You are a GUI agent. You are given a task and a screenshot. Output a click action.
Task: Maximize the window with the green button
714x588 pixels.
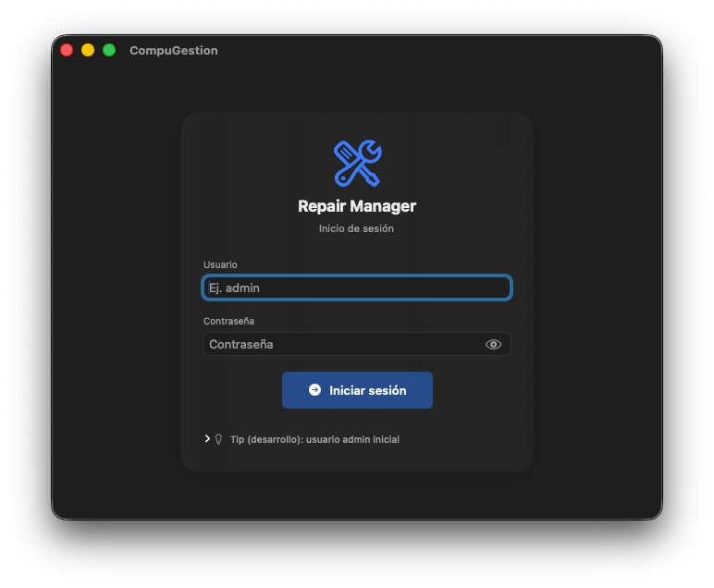tap(109, 50)
